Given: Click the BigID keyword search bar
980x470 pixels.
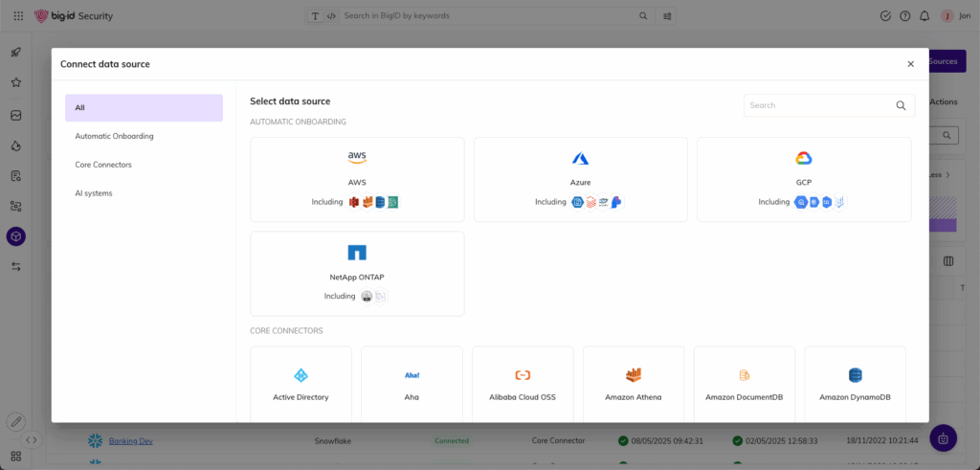Looking at the screenshot, I should 488,16.
